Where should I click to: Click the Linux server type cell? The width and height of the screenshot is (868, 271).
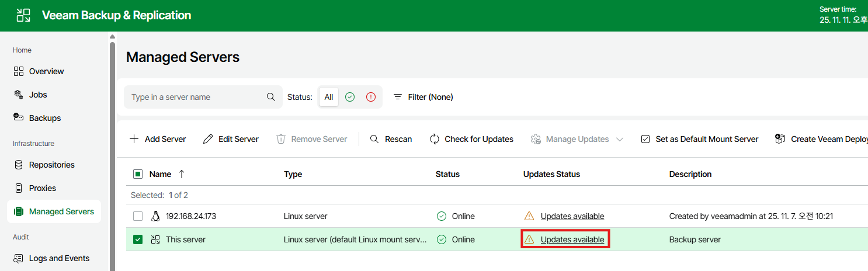pyautogui.click(x=305, y=216)
